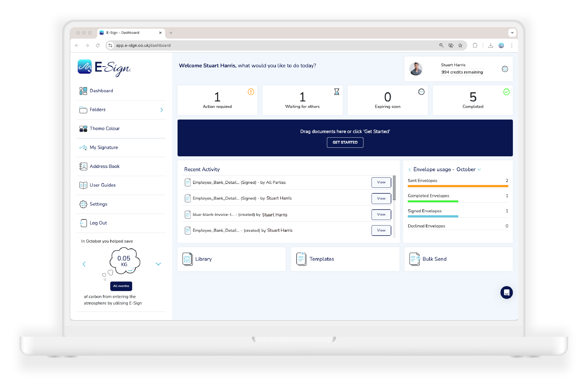The width and height of the screenshot is (588, 390).
Task: Open Folders in the sidebar
Action: click(x=121, y=110)
